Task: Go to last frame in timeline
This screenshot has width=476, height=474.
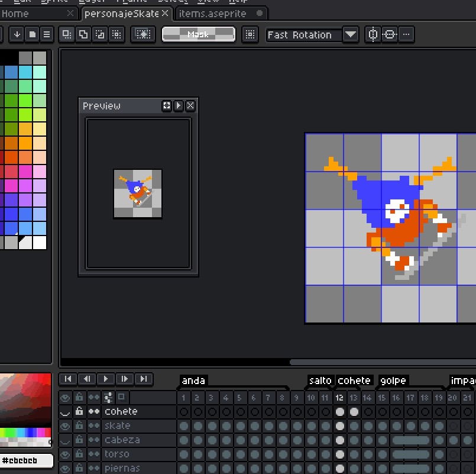Action: tap(143, 379)
